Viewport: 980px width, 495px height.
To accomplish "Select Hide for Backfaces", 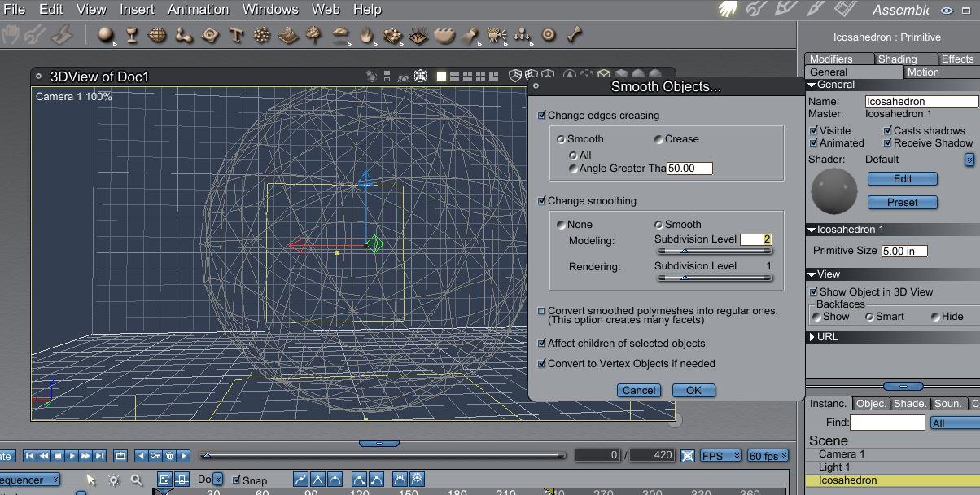I will [935, 317].
